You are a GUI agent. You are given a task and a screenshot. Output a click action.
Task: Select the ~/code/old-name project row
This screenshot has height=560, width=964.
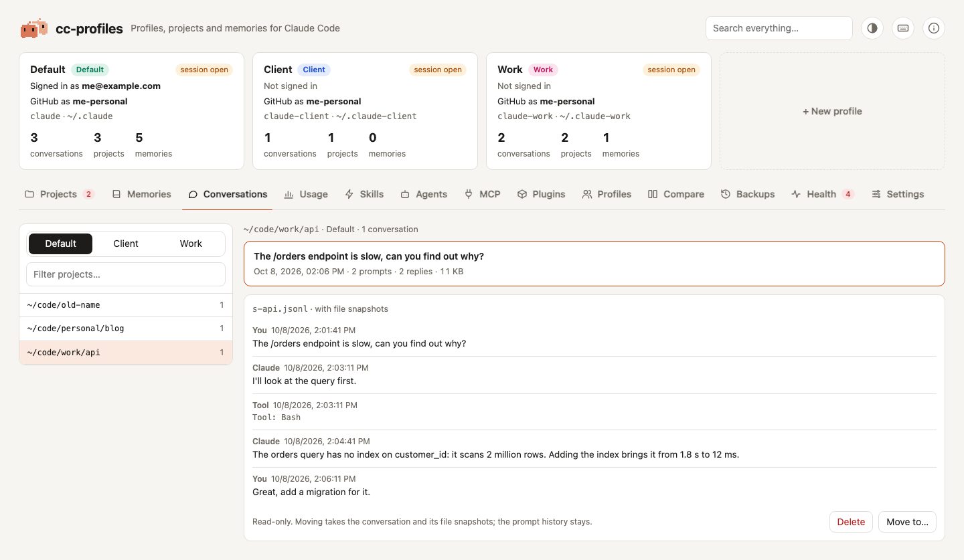coord(126,305)
